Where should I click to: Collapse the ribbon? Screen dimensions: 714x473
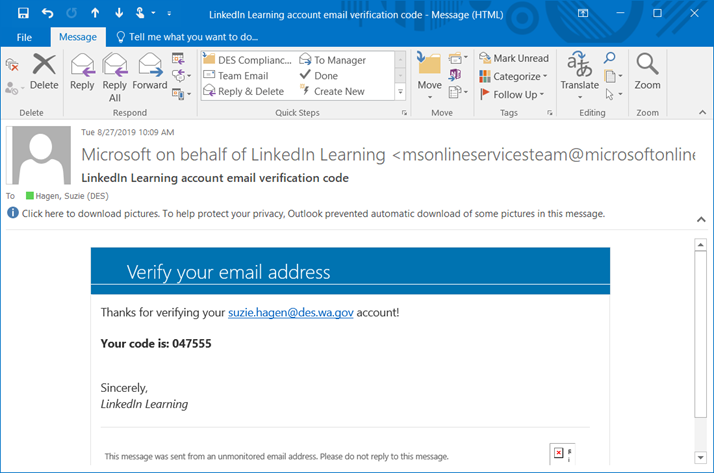[x=702, y=112]
